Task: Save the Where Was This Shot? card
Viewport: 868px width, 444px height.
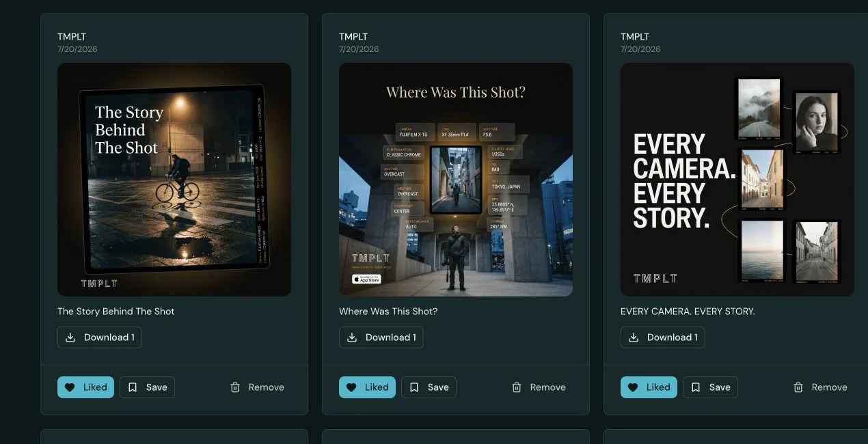Action: pyautogui.click(x=429, y=387)
